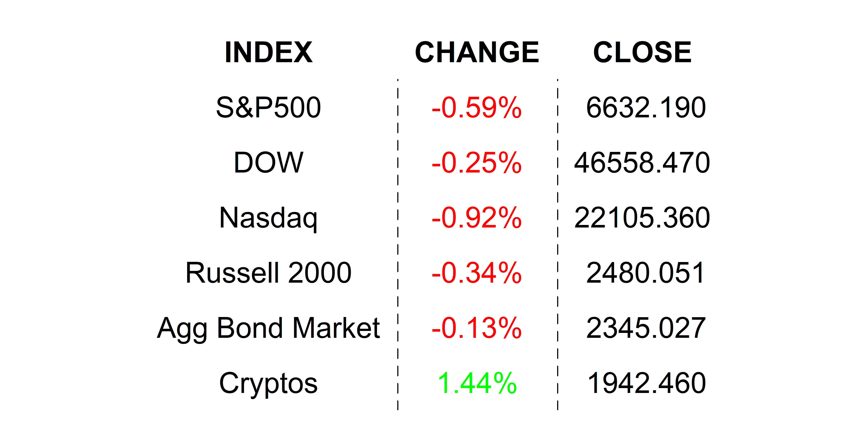Click the INDEX column header
The width and height of the screenshot is (868, 434).
pos(269,52)
